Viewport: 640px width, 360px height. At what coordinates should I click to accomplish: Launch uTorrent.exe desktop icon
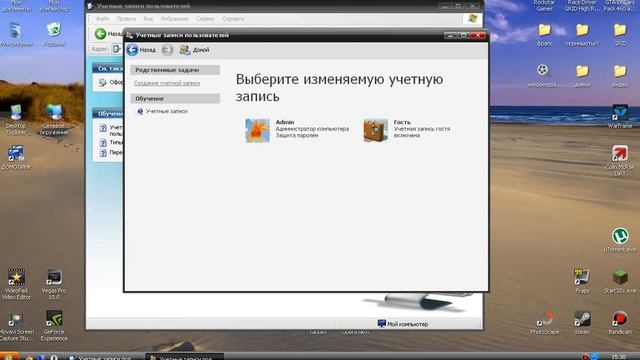pyautogui.click(x=620, y=236)
